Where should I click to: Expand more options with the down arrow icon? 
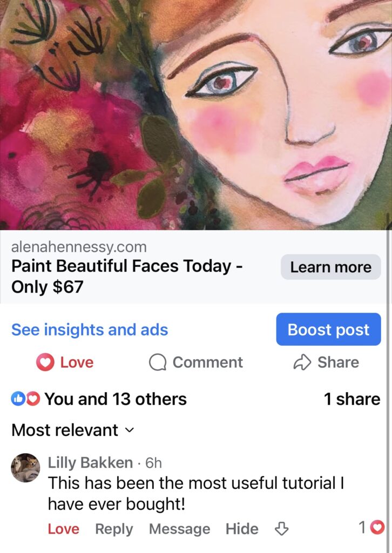[x=282, y=529]
